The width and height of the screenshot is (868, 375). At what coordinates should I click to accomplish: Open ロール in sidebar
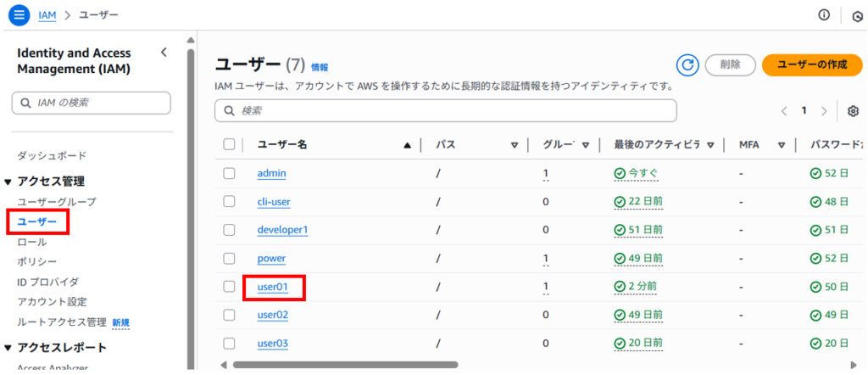click(x=32, y=242)
